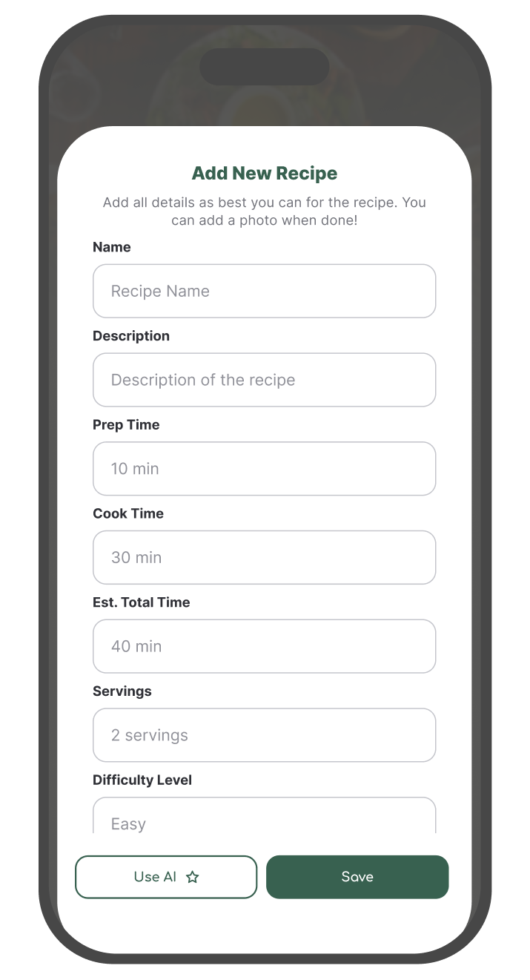Click the Cook Time field showing 30 min

point(264,557)
